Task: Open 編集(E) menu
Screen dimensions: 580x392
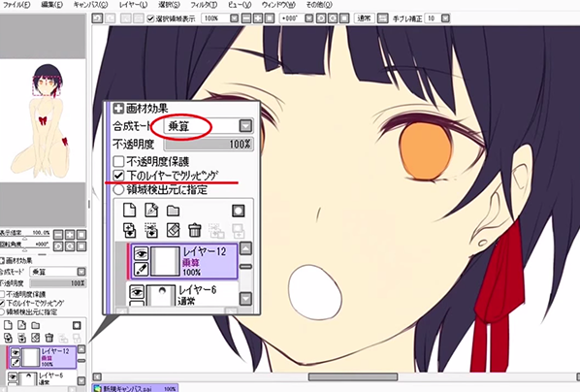Action: coord(52,5)
